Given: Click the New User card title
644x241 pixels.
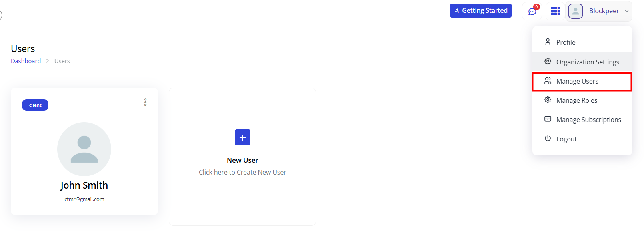Looking at the screenshot, I should coord(242,160).
